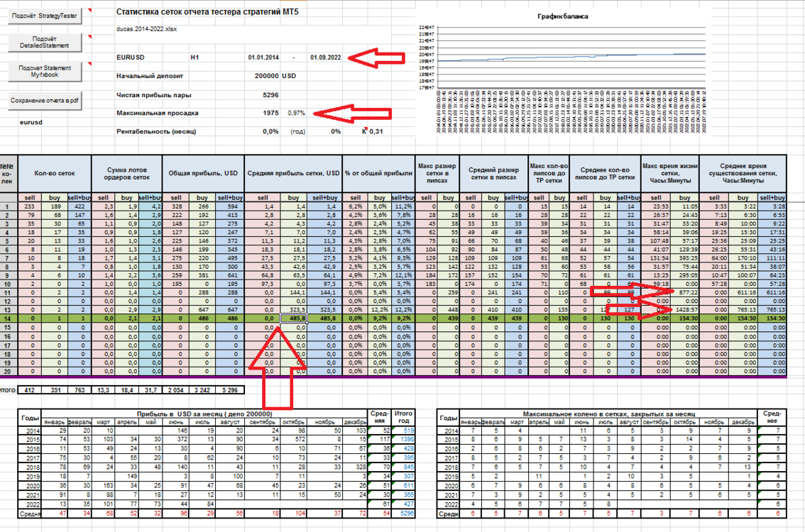This screenshot has width=805, height=532.
Task: Select the 'EURUSD' symbol cell
Action: tap(131, 57)
